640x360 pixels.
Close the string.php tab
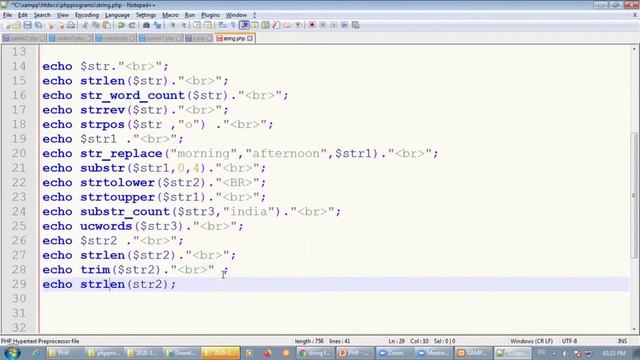pyautogui.click(x=250, y=38)
